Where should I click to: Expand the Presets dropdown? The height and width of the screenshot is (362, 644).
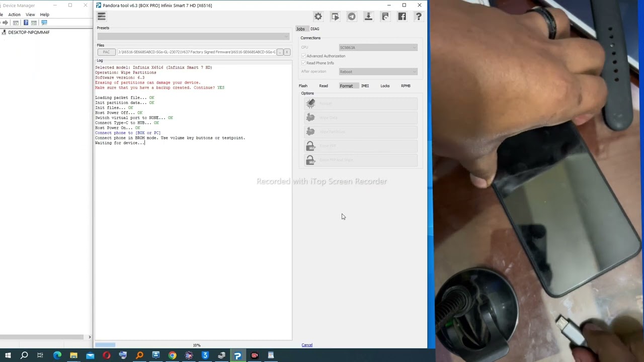[x=194, y=36]
